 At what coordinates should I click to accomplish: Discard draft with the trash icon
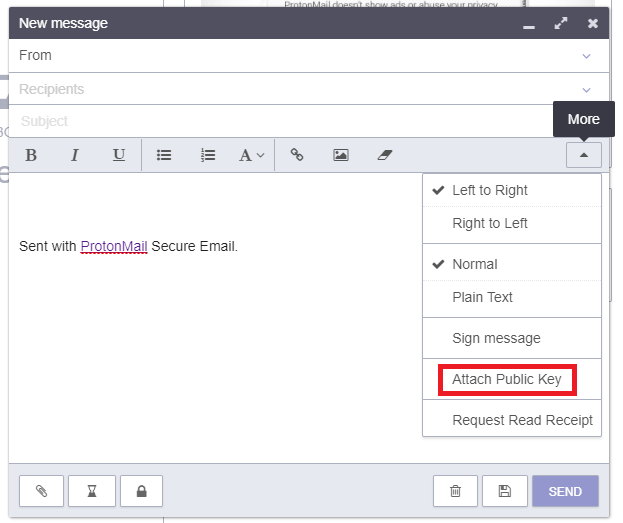455,491
